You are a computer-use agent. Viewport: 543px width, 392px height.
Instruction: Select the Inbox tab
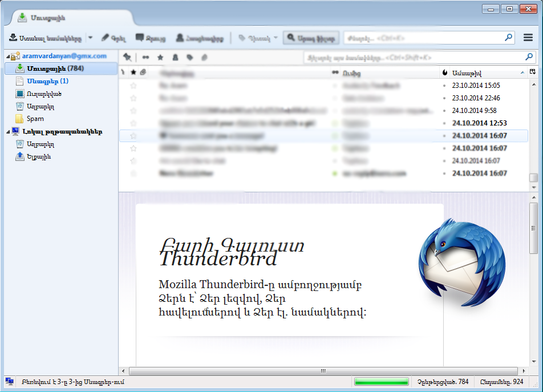click(x=72, y=18)
